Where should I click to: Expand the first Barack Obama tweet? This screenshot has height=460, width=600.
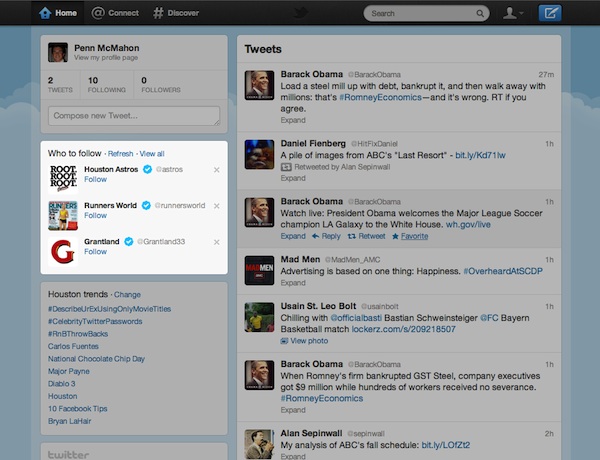tap(293, 119)
